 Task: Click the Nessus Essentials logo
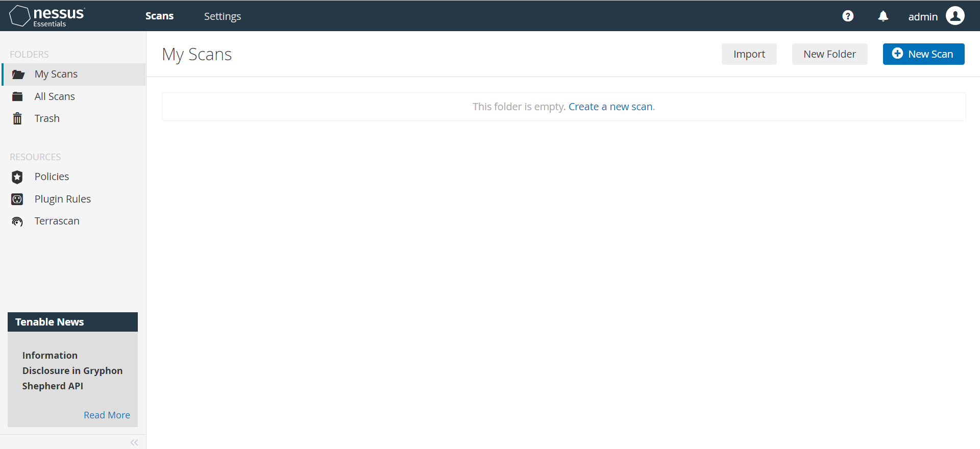pyautogui.click(x=47, y=16)
